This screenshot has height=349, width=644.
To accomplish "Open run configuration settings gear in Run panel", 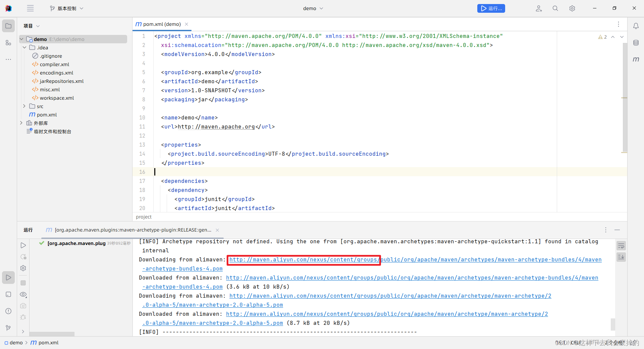I will [x=23, y=268].
